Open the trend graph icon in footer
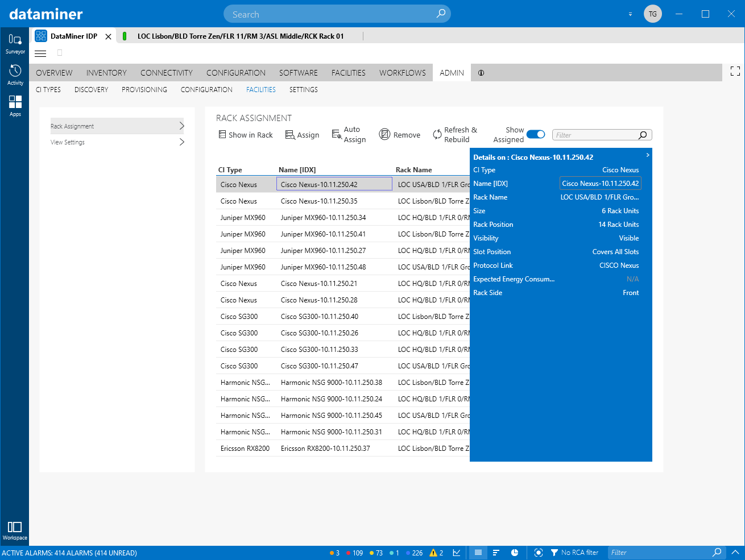 (x=457, y=553)
